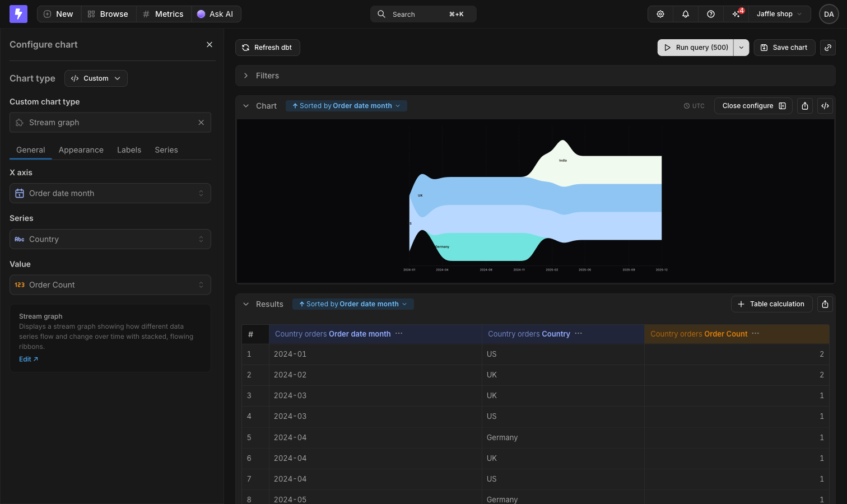Open the Metrics page
This screenshot has height=504, width=847.
pos(164,14)
